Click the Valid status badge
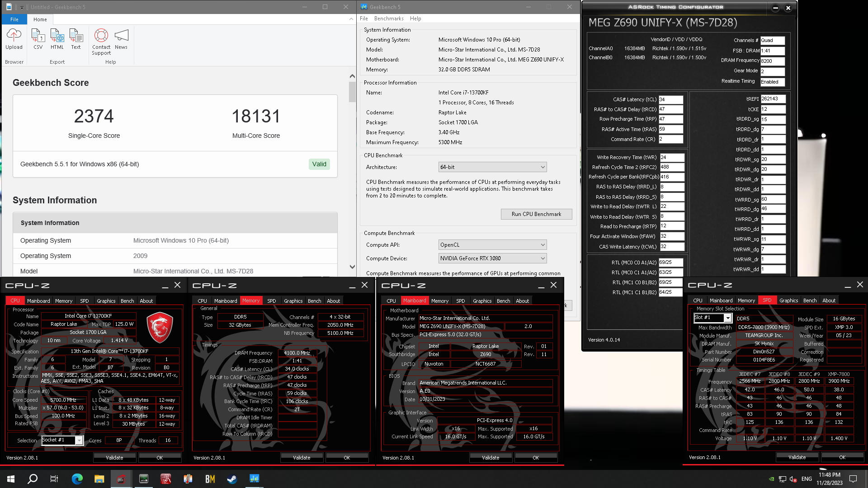868x488 pixels. 319,164
